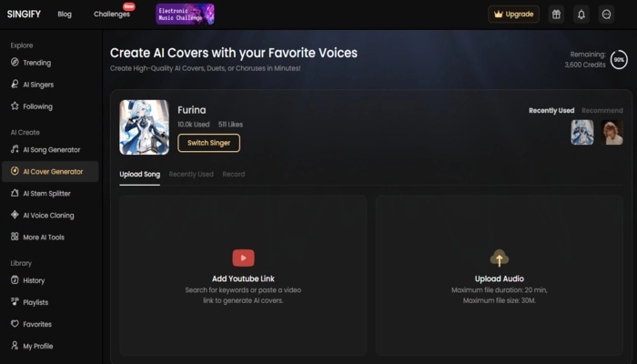Click the Upgrade button

(513, 15)
